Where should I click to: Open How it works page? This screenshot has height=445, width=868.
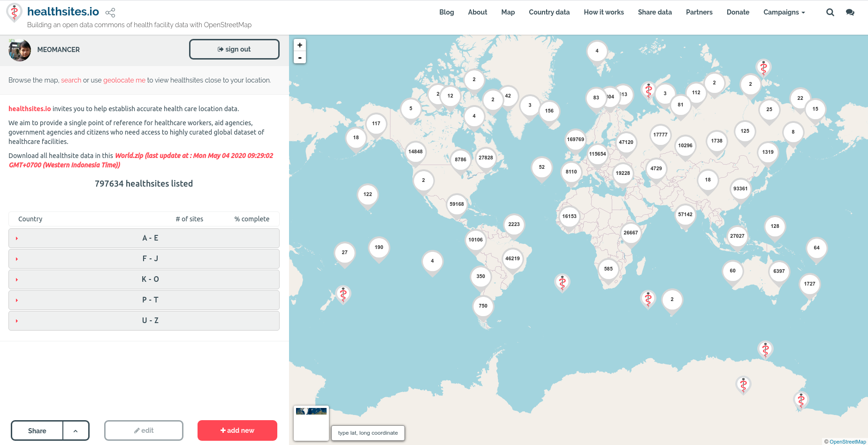pyautogui.click(x=604, y=12)
